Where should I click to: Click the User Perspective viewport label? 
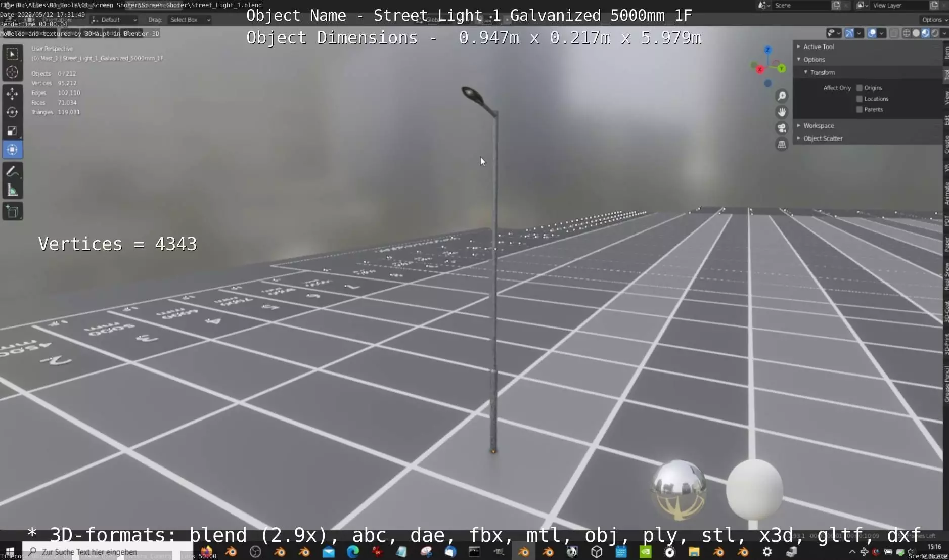[52, 49]
